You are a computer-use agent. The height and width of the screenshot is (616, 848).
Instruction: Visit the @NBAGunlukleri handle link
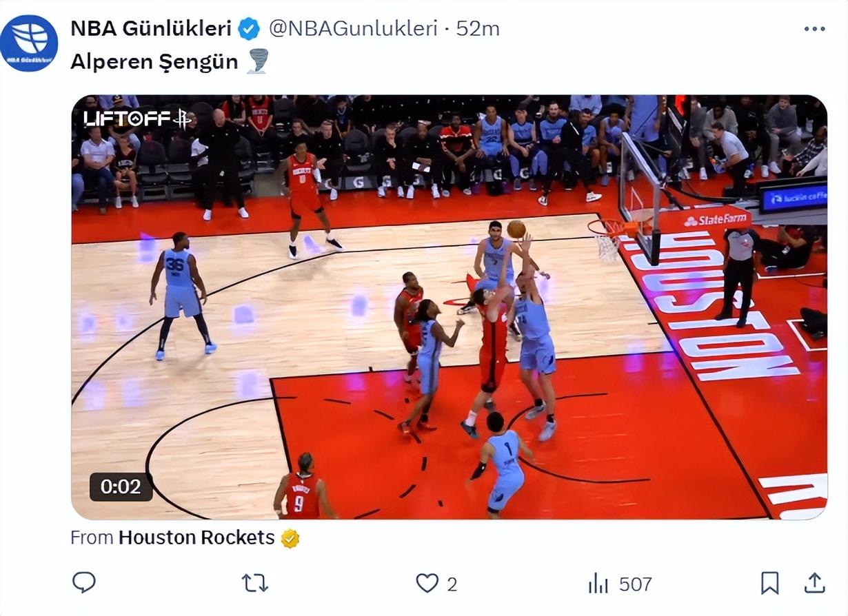coord(353,28)
